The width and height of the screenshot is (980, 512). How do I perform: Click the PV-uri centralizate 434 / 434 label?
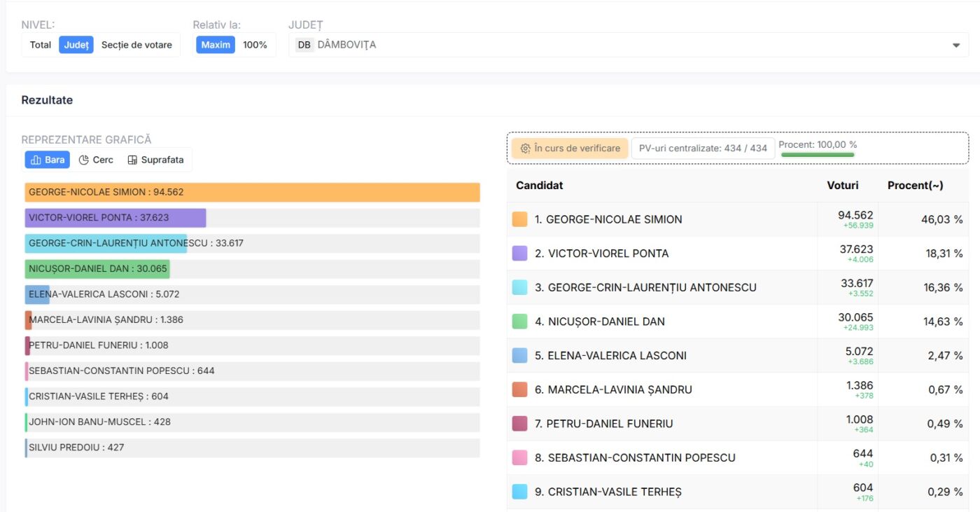(x=703, y=148)
